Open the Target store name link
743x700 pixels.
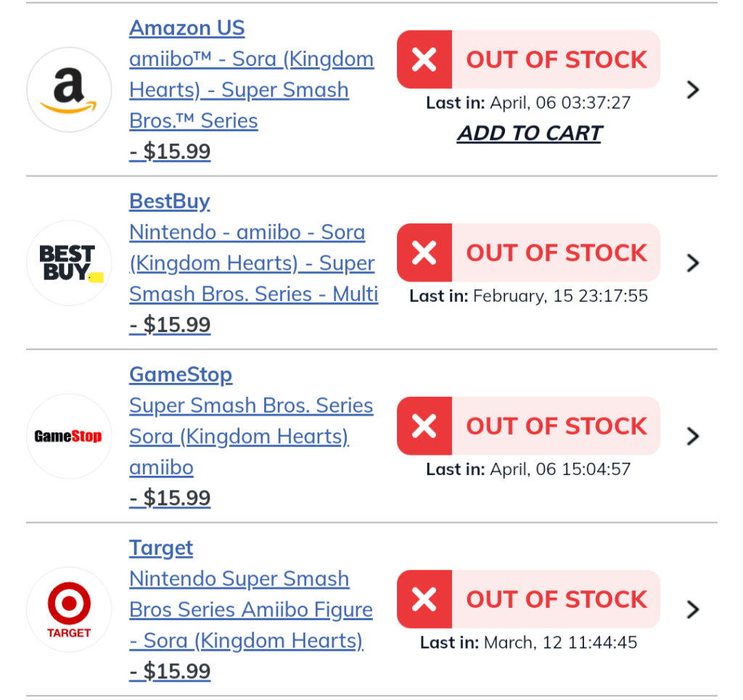pos(161,548)
